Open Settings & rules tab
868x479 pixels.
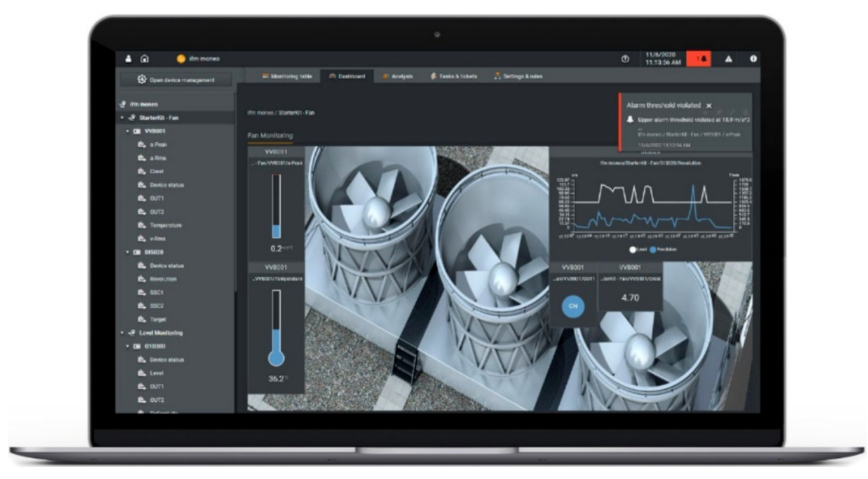(518, 76)
